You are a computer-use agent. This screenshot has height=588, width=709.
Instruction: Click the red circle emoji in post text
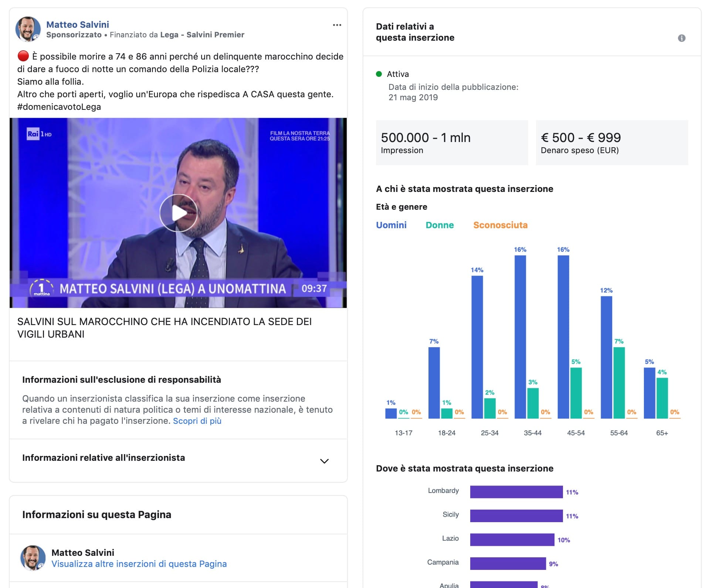(23, 56)
